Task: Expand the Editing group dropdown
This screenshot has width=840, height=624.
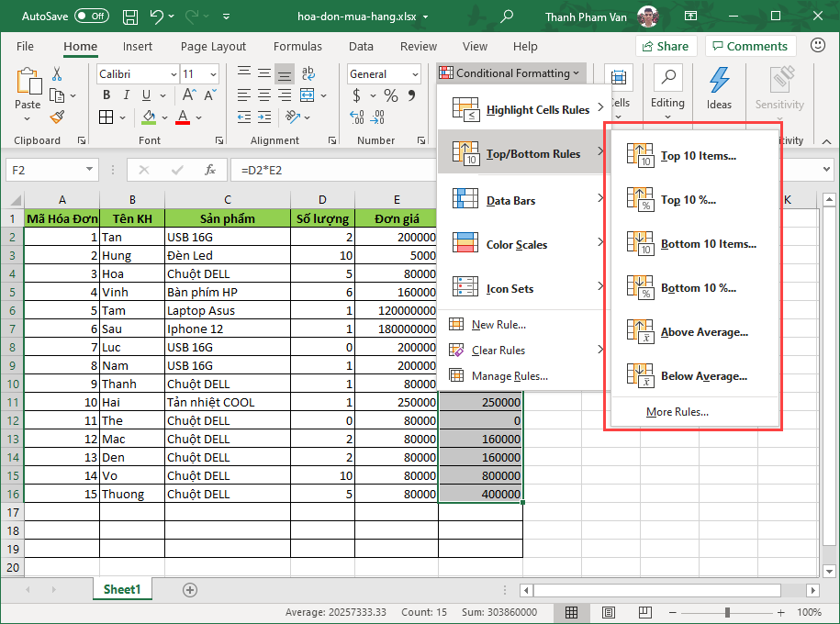Action: [x=667, y=117]
